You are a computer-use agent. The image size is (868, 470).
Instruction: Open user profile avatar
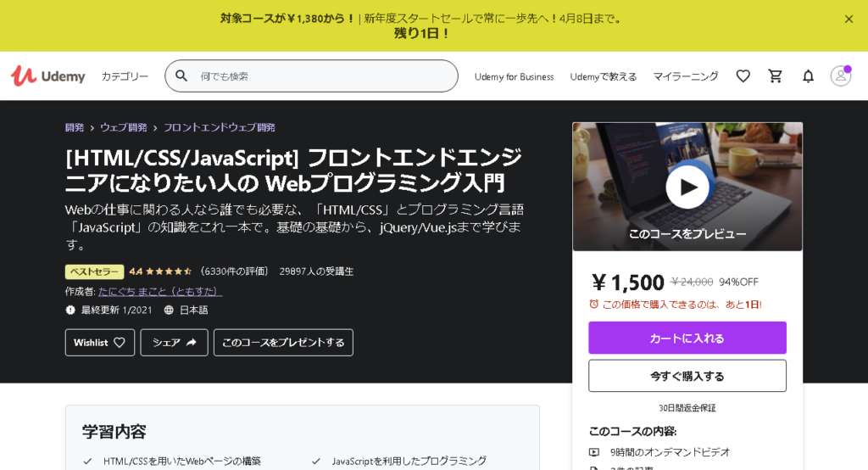(840, 76)
